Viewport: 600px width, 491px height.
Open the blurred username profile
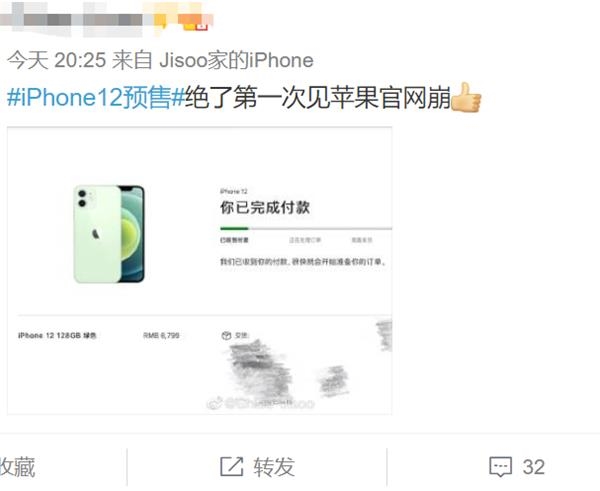(x=77, y=20)
